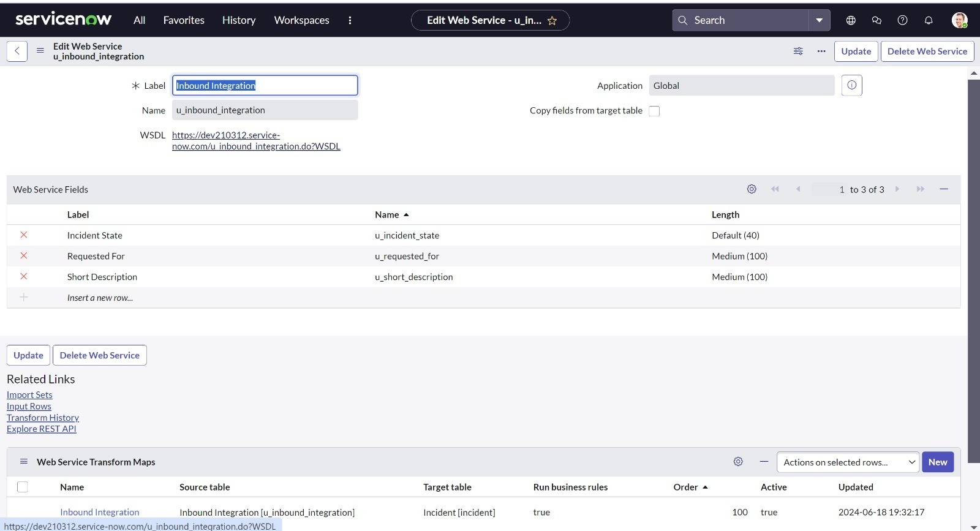Click the bottom Delete Web Service button
The width and height of the screenshot is (980, 531).
99,355
